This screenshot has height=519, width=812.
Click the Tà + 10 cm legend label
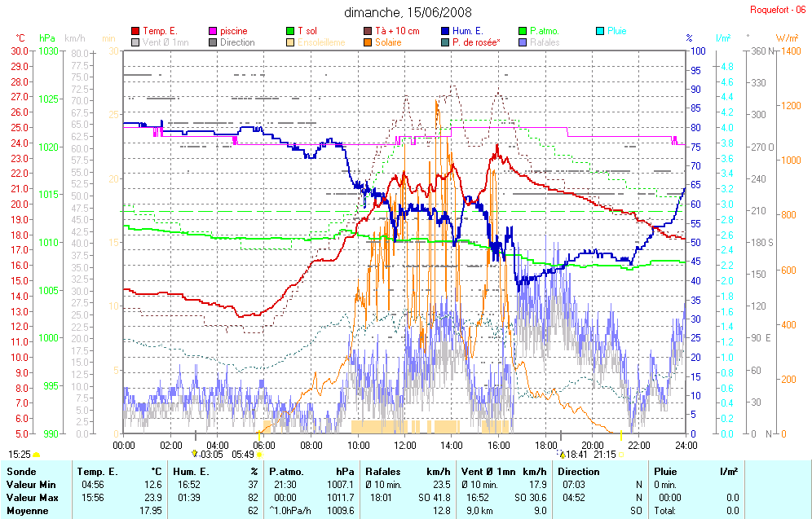tap(397, 31)
